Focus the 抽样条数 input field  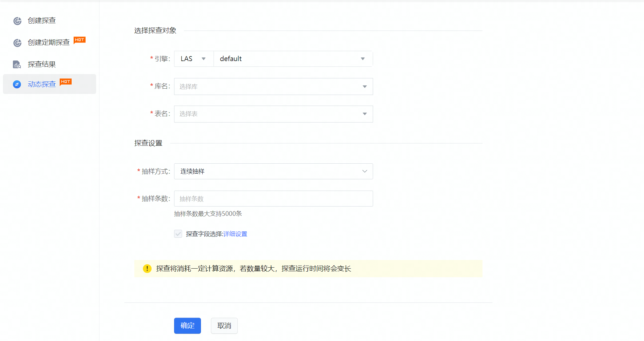(273, 199)
